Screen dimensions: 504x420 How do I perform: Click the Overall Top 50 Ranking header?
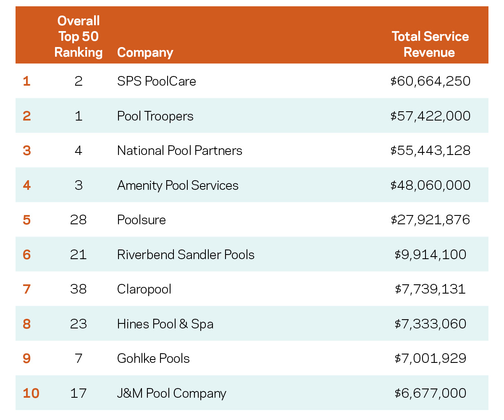pyautogui.click(x=79, y=37)
